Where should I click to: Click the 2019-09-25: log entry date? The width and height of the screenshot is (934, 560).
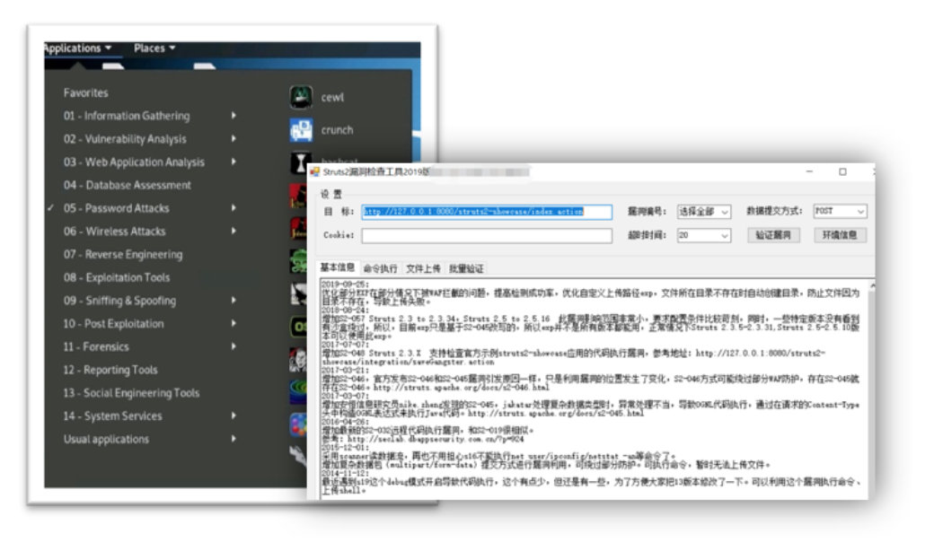345,284
